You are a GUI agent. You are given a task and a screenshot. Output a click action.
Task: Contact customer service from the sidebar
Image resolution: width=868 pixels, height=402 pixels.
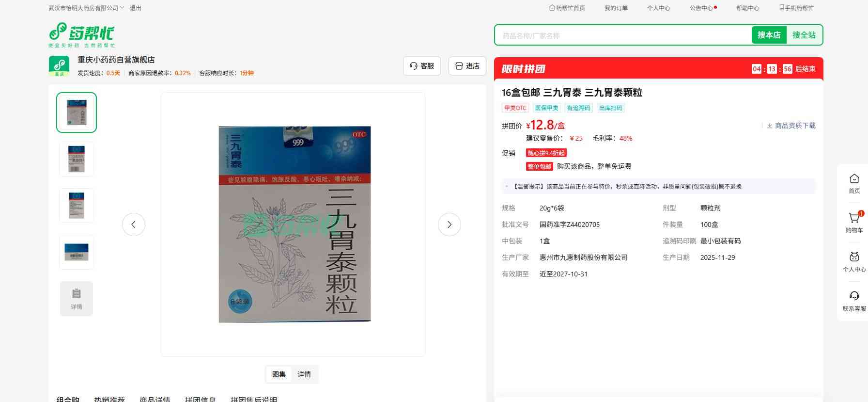[854, 300]
